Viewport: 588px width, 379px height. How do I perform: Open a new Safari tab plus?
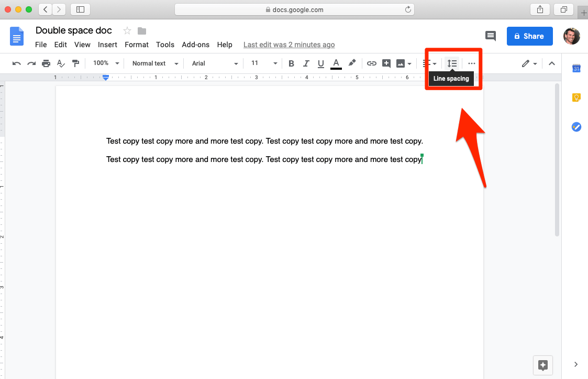pos(583,13)
